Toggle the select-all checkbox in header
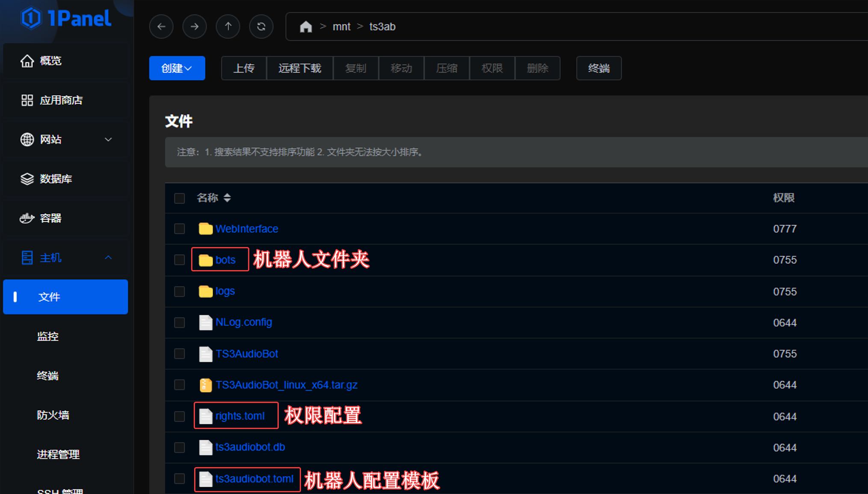Viewport: 868px width, 494px height. point(180,198)
